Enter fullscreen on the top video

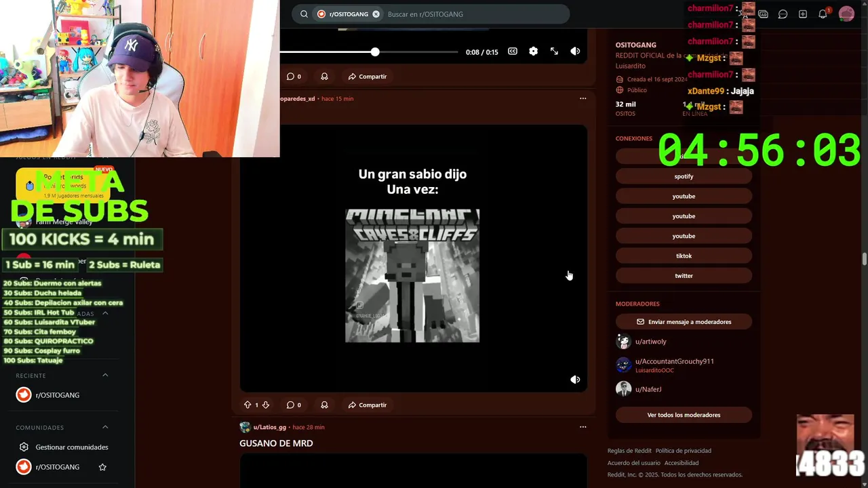(554, 52)
